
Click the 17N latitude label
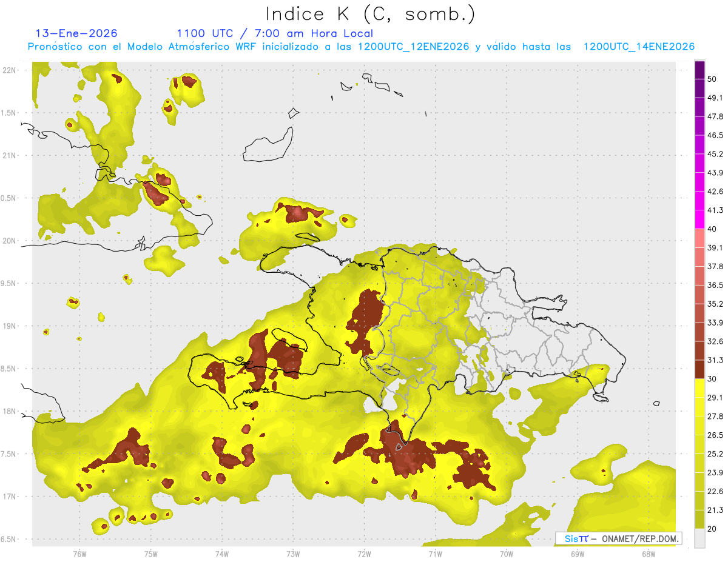click(10, 497)
